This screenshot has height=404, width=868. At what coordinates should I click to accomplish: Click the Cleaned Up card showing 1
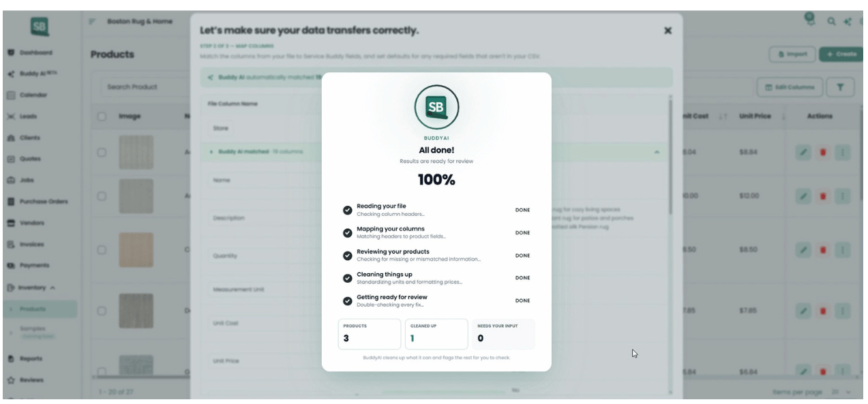click(x=436, y=334)
